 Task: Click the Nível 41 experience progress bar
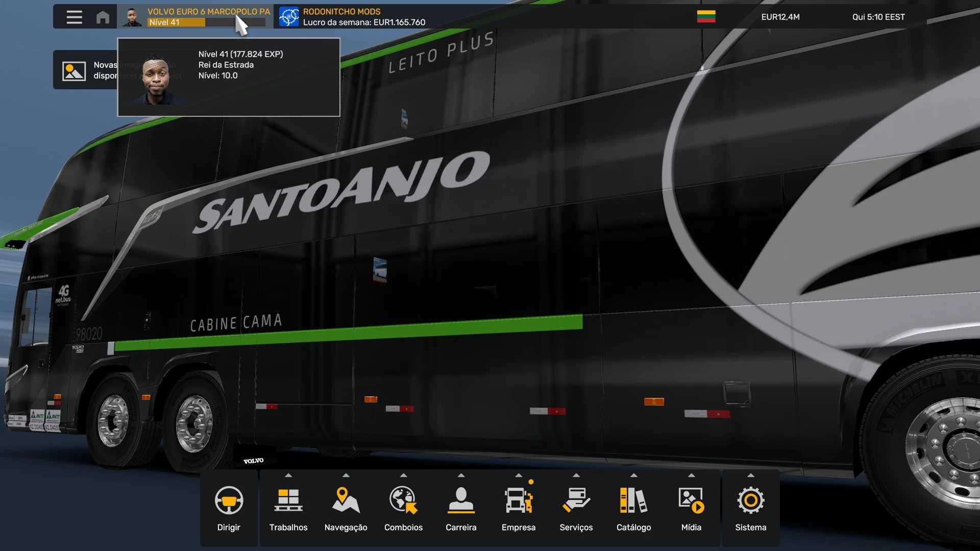click(x=206, y=22)
